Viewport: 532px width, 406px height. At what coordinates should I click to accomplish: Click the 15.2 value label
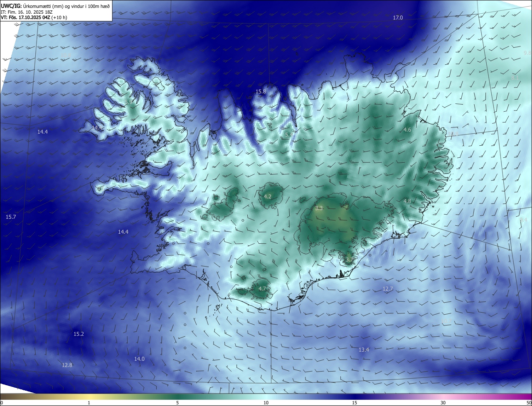[x=79, y=334]
